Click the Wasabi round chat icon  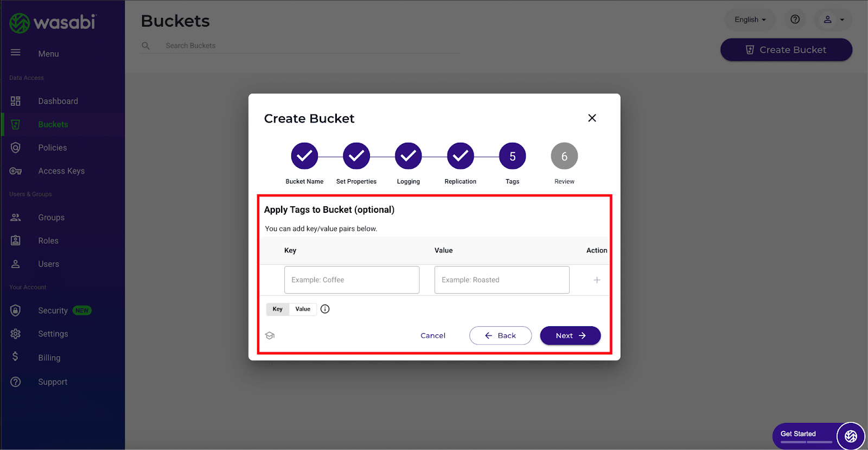851,436
